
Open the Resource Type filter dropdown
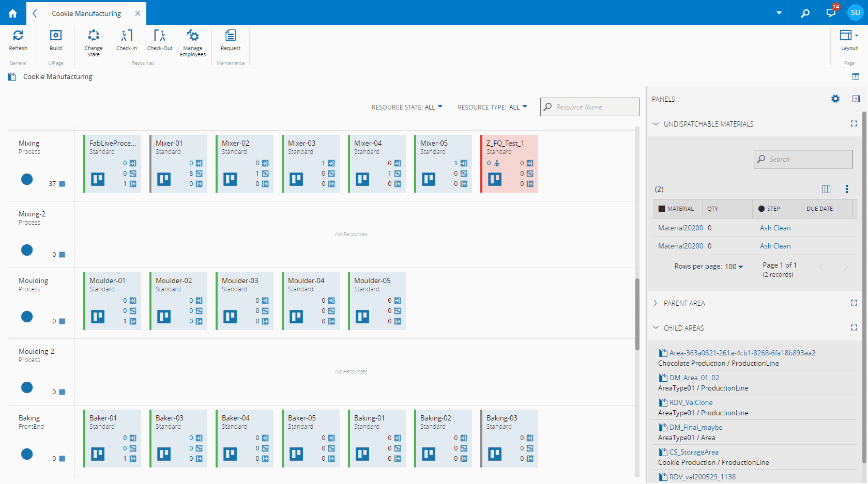click(x=492, y=107)
